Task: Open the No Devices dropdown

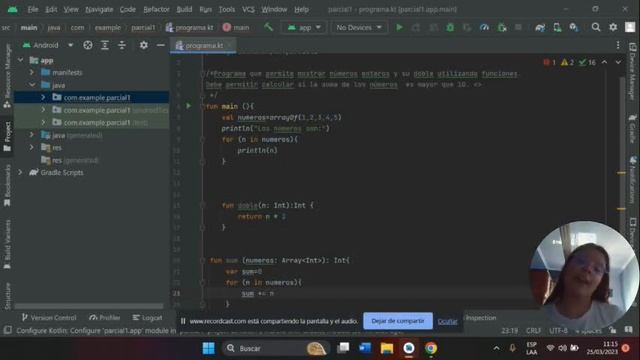Action: click(x=358, y=27)
